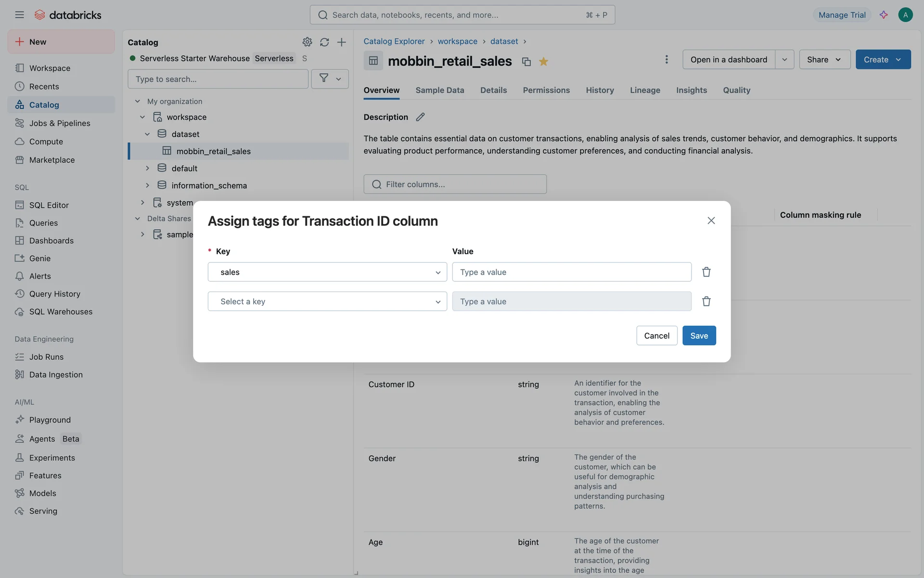The width and height of the screenshot is (924, 578).
Task: Click the value field for sales key
Action: [x=571, y=272]
